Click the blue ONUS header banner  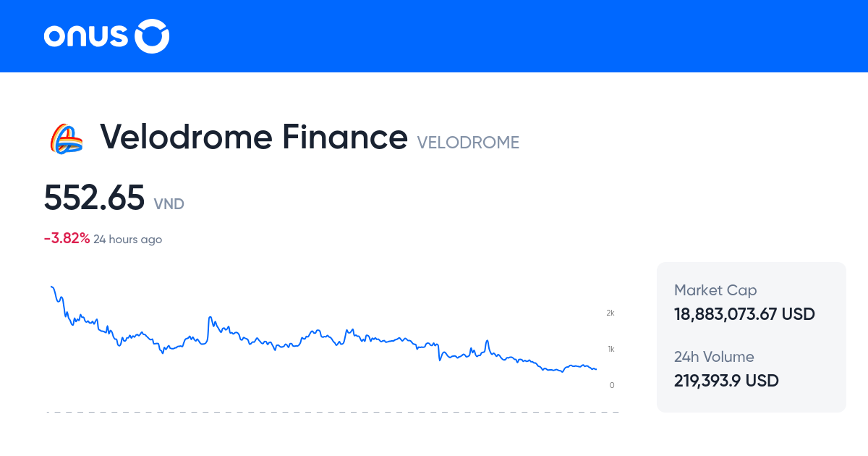[434, 36]
